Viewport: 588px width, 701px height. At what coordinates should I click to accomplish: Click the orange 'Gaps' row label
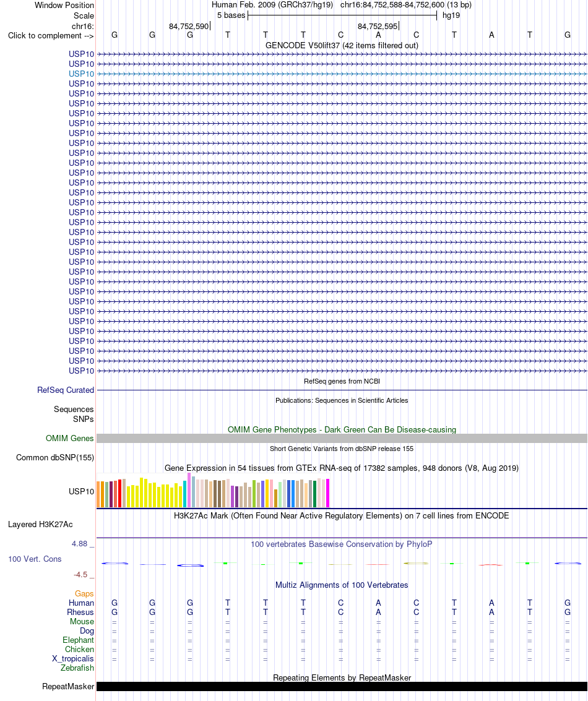(x=84, y=594)
